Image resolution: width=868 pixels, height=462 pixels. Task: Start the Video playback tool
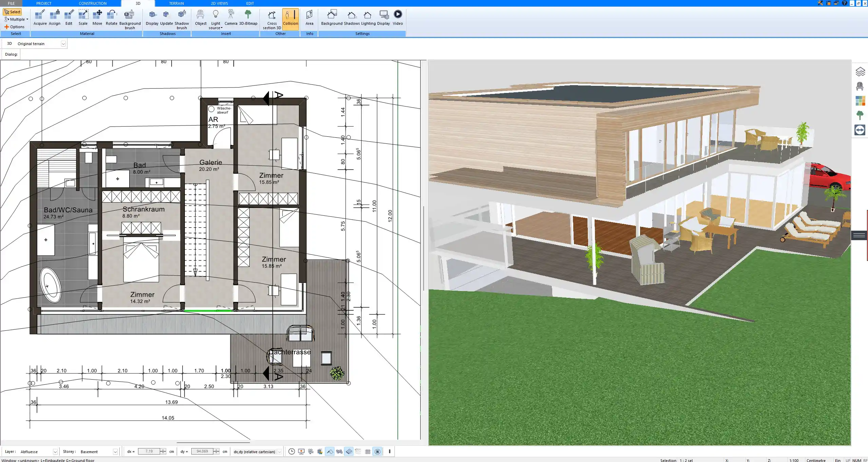tap(398, 18)
